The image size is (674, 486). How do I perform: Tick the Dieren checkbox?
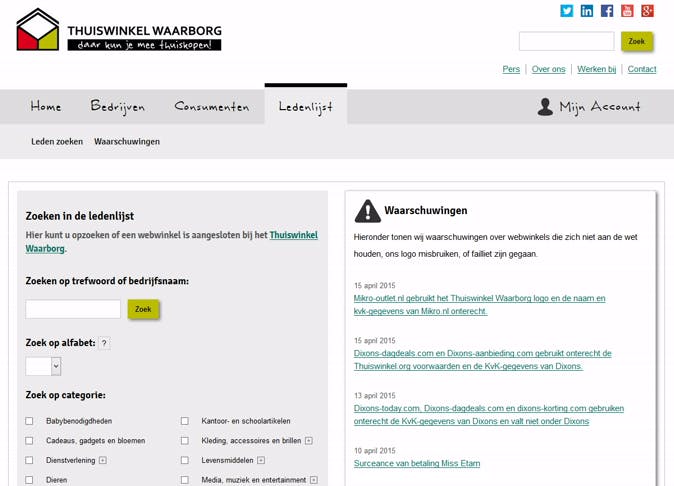(x=29, y=480)
